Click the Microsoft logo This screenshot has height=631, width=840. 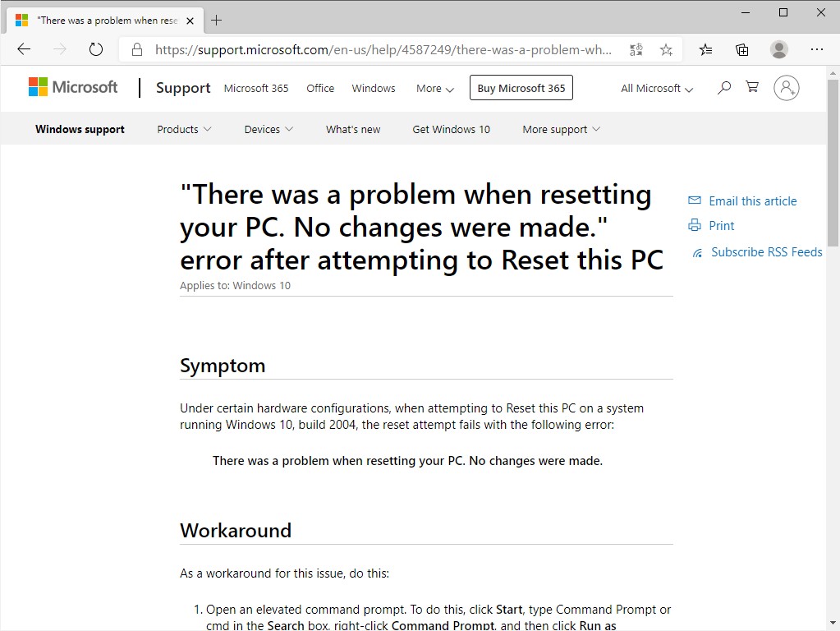[x=73, y=87]
